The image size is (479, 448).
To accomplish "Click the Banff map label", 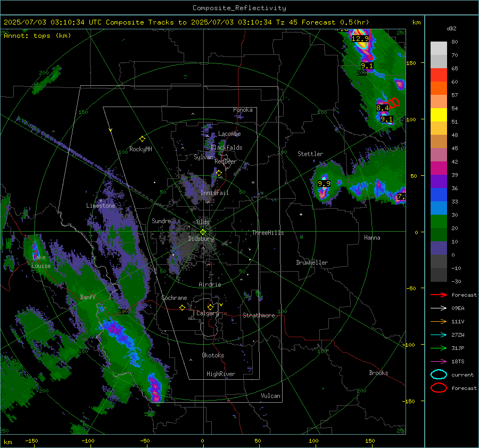I will pos(88,297).
